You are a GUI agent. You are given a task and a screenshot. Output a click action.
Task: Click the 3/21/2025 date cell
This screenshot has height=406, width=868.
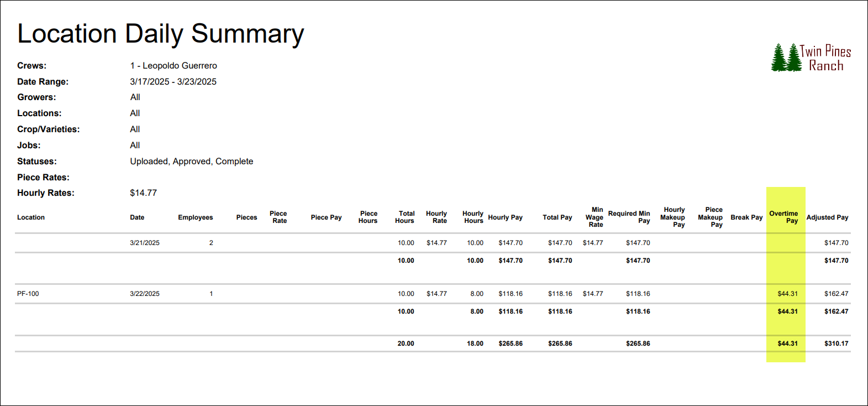pos(145,243)
